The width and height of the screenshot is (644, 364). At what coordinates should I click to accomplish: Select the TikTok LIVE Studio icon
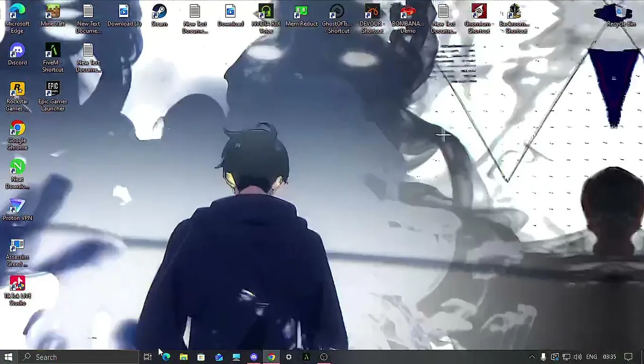tap(17, 291)
